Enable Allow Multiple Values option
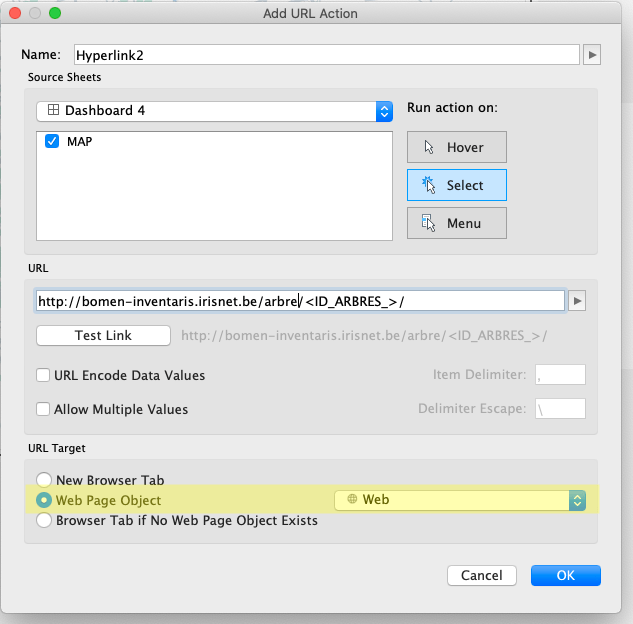Image resolution: width=633 pixels, height=624 pixels. (44, 409)
